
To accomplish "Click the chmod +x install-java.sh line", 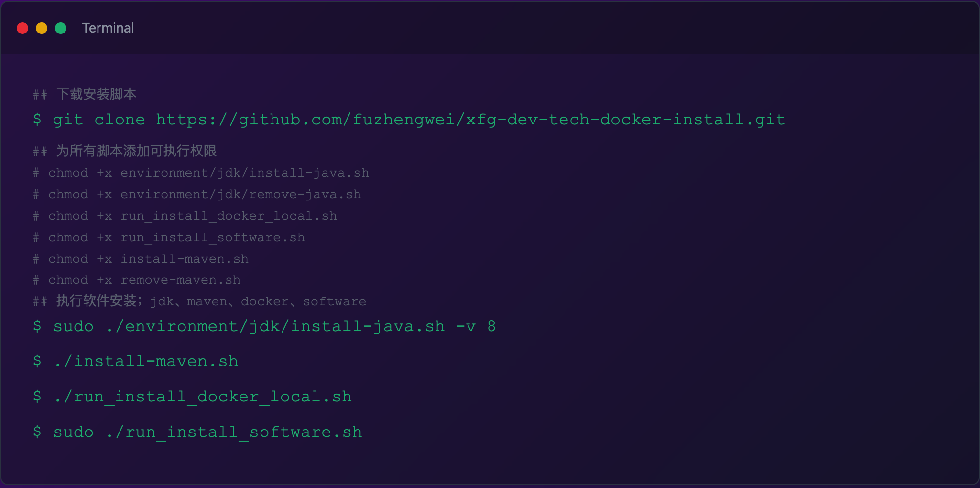I will (x=201, y=173).
